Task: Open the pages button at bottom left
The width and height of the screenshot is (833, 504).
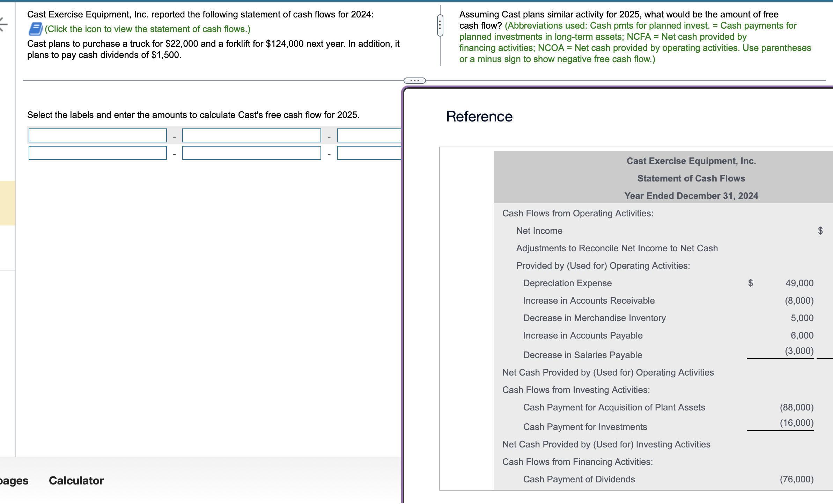Action: (14, 481)
